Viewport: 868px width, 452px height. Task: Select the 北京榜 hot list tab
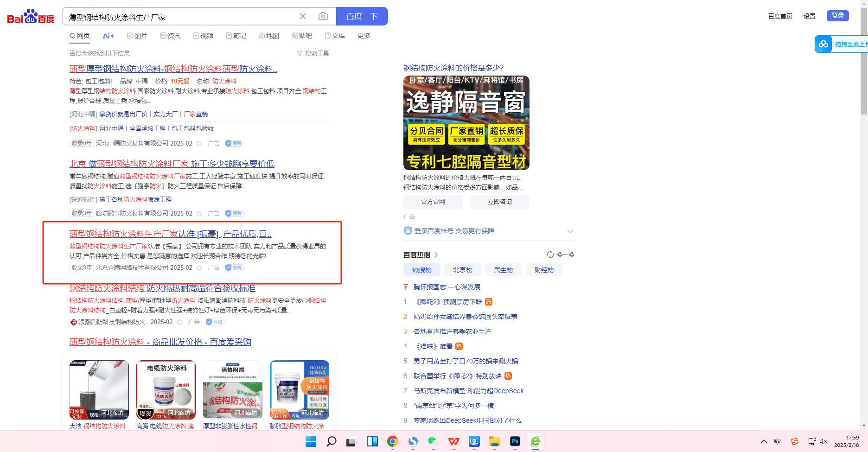click(462, 270)
